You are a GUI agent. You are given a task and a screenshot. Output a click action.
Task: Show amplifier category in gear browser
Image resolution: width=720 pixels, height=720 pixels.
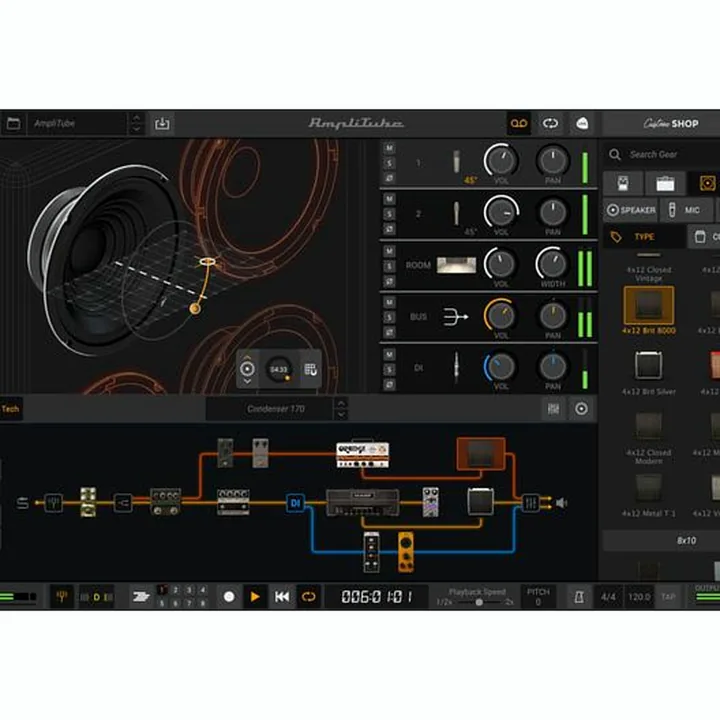[x=665, y=183]
